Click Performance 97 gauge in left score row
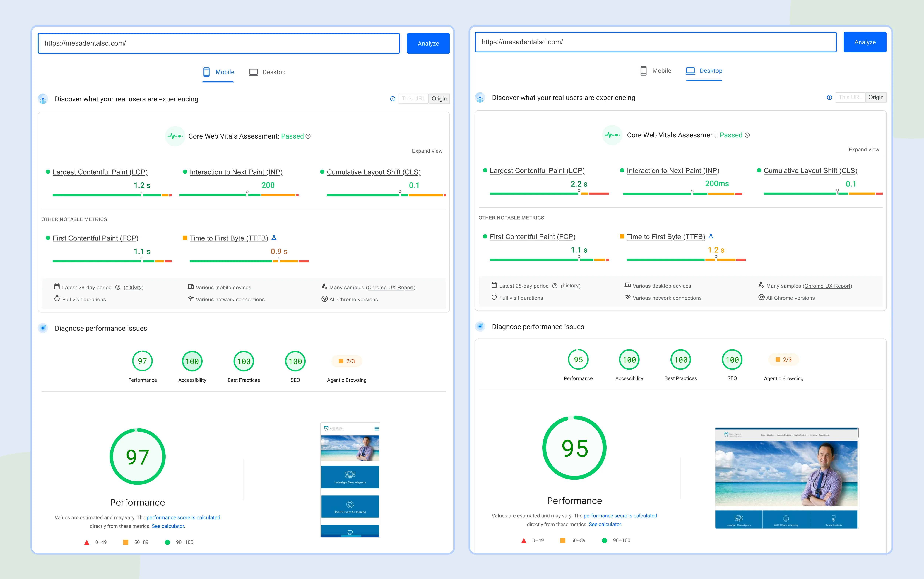This screenshot has width=924, height=579. click(142, 361)
